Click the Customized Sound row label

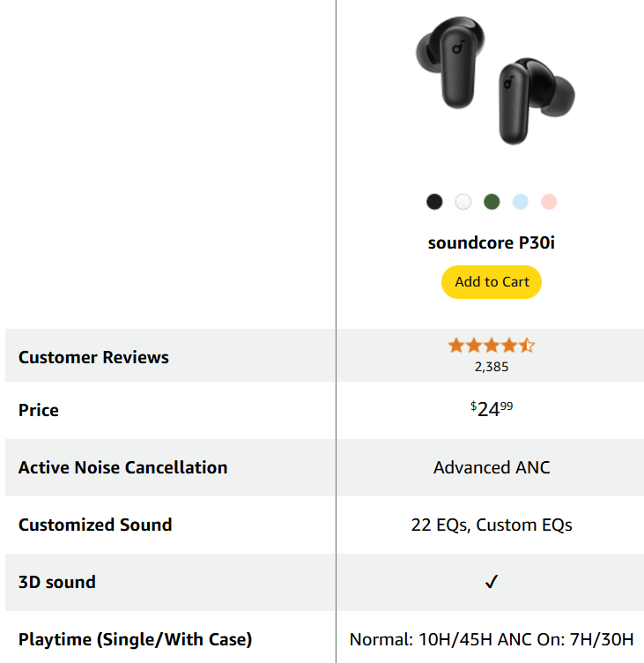pyautogui.click(x=95, y=525)
